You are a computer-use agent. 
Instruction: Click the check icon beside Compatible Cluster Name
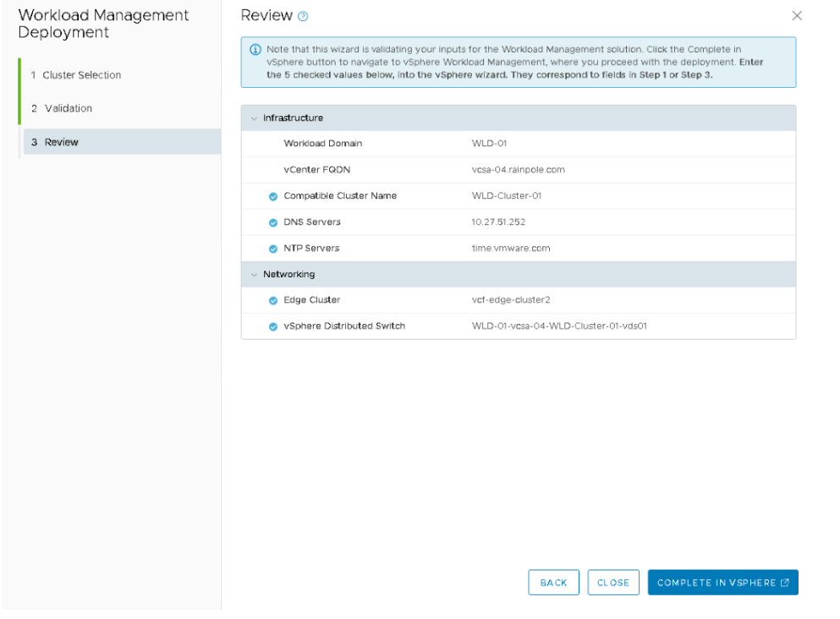click(x=273, y=196)
